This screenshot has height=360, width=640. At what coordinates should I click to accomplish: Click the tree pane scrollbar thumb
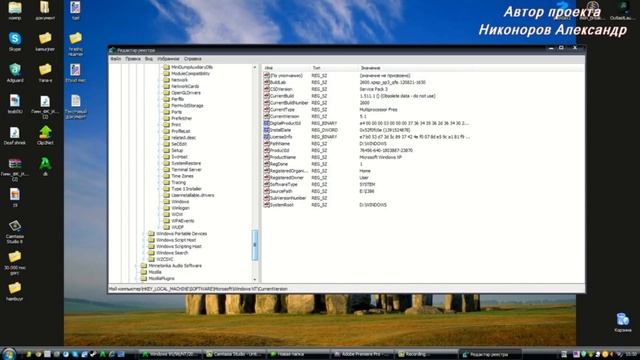pyautogui.click(x=255, y=245)
